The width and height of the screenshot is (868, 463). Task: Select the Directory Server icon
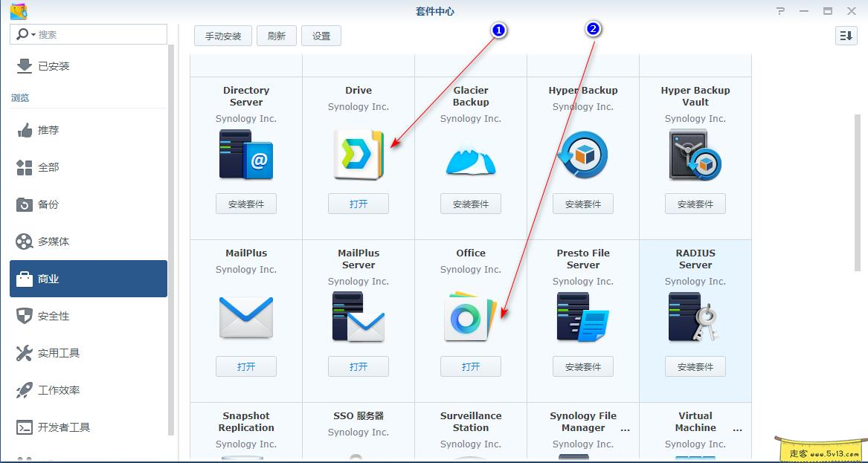point(246,154)
